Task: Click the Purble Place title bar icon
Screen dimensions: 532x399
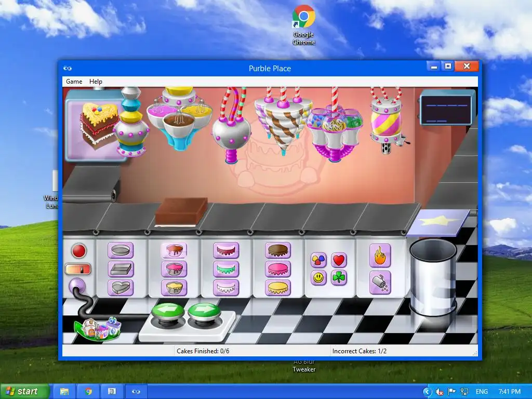Action: click(68, 68)
